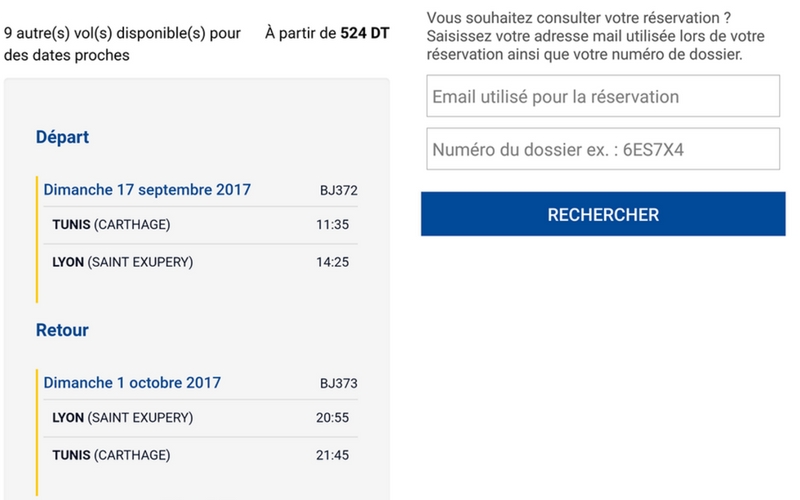
Task: Select the Départ section heading
Action: click(62, 137)
